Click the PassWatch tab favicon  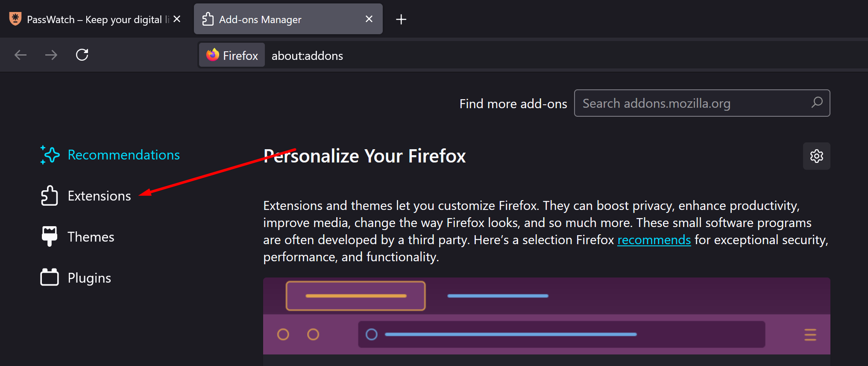(x=15, y=19)
